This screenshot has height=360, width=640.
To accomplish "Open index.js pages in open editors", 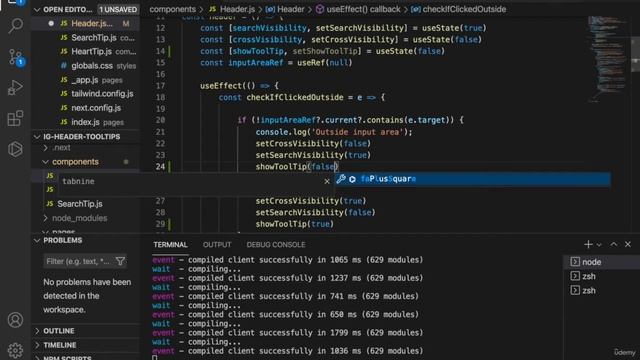I will (x=85, y=122).
